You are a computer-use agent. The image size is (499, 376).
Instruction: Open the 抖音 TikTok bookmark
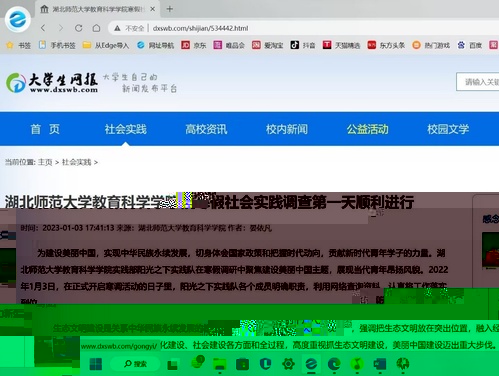303,45
